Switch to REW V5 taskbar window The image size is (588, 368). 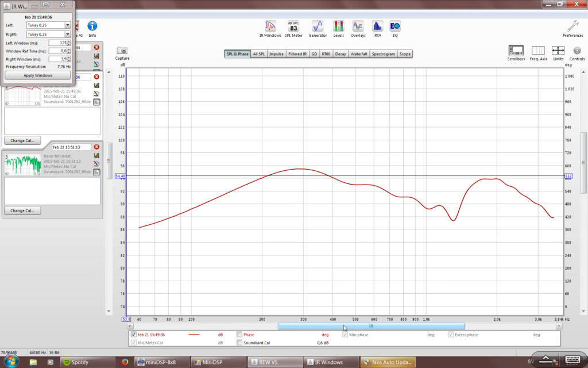click(274, 362)
